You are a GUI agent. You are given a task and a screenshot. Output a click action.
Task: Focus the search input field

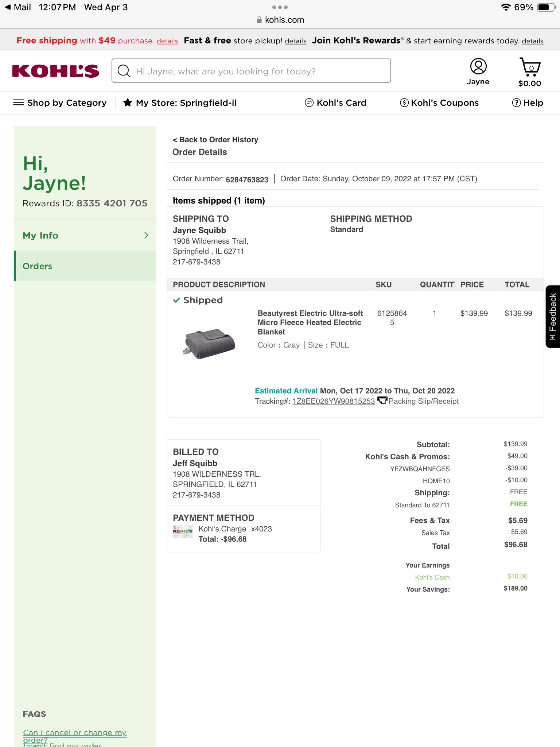coord(251,71)
